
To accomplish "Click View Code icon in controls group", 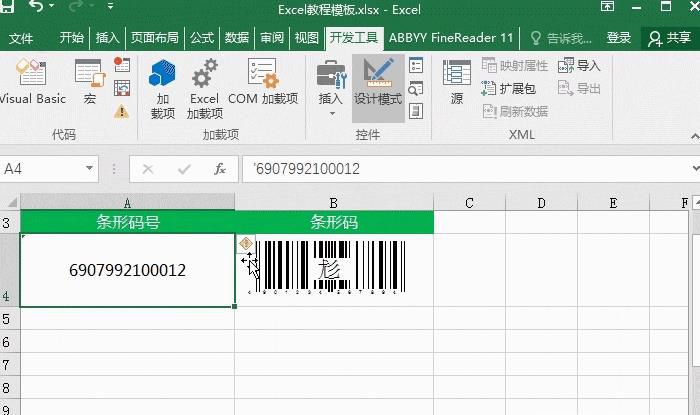I will pos(416,88).
